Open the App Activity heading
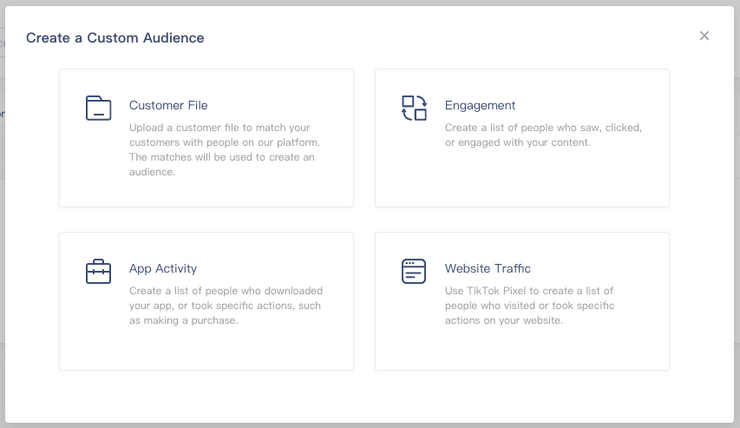Image resolution: width=740 pixels, height=428 pixels. pos(163,269)
